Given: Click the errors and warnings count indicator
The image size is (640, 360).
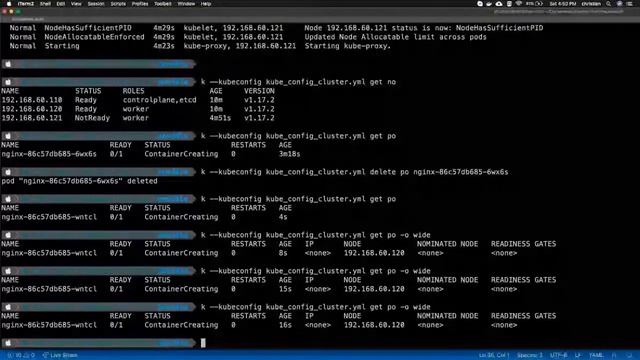Looking at the screenshot, I should click(21, 355).
